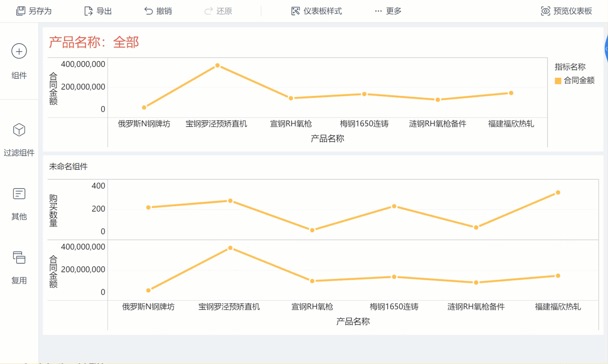This screenshot has height=364, width=608.
Task: Click the 更多 ellipsis icon
Action: [x=378, y=11]
